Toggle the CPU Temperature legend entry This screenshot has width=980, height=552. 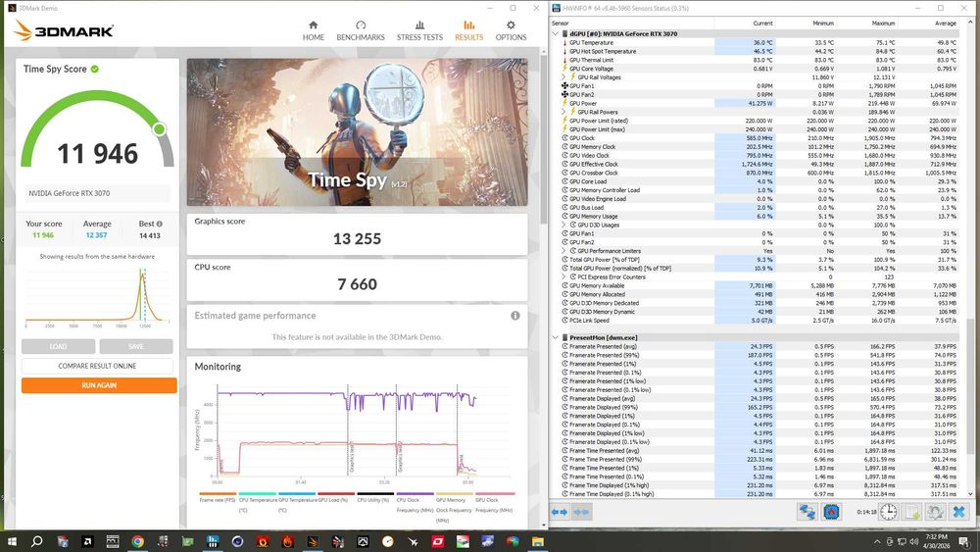pyautogui.click(x=258, y=502)
